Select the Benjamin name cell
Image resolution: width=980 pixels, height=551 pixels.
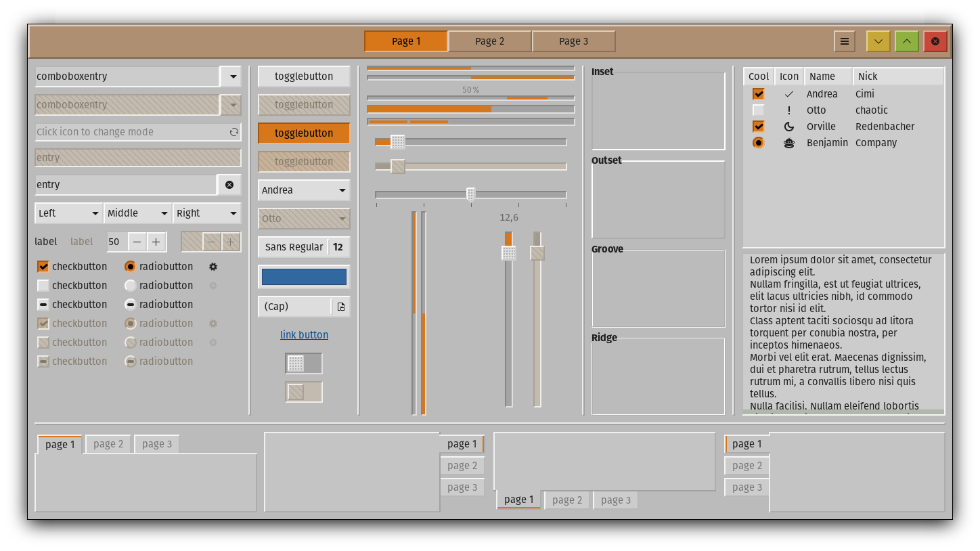pos(827,143)
